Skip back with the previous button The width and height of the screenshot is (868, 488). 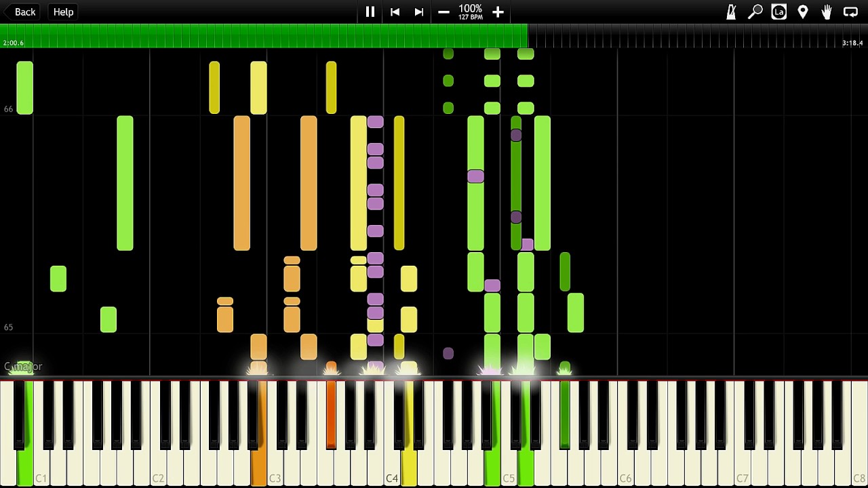pyautogui.click(x=395, y=12)
